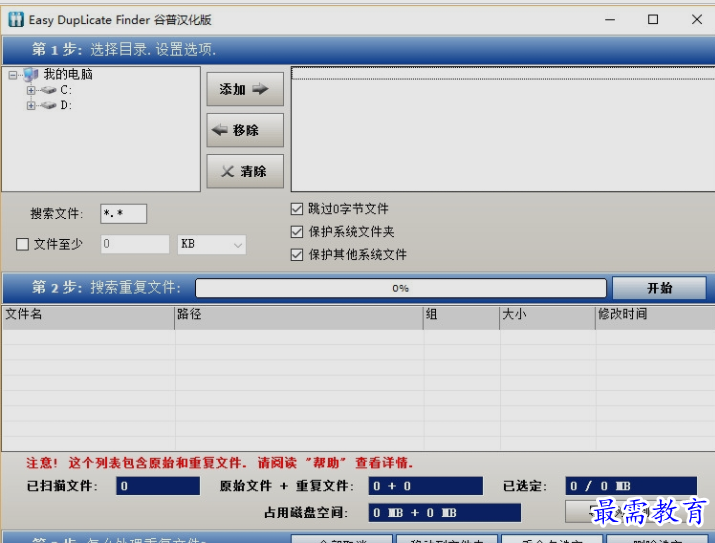Click the 搜索文件 pattern input field
This screenshot has width=715, height=543.
click(x=124, y=214)
